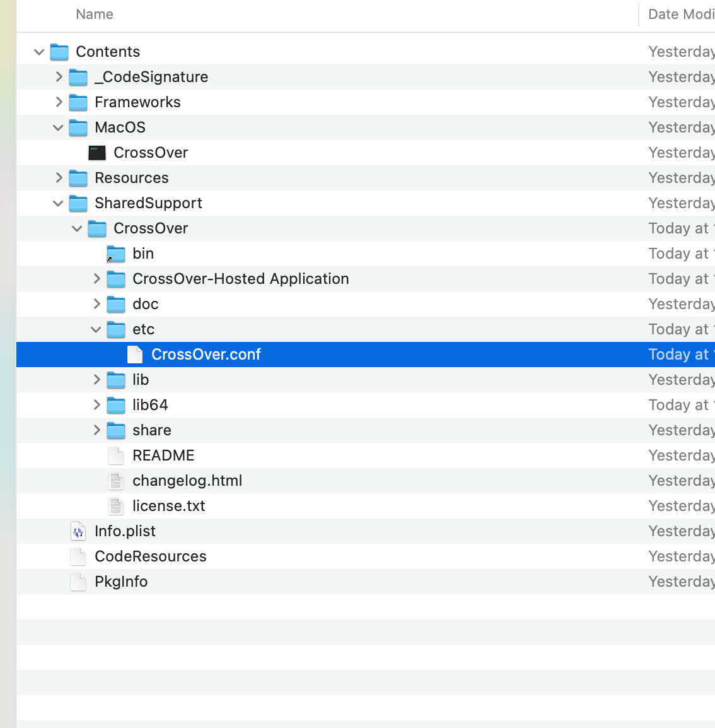Collapse the etc folder chevron
Image resolution: width=715 pixels, height=728 pixels.
coord(96,330)
